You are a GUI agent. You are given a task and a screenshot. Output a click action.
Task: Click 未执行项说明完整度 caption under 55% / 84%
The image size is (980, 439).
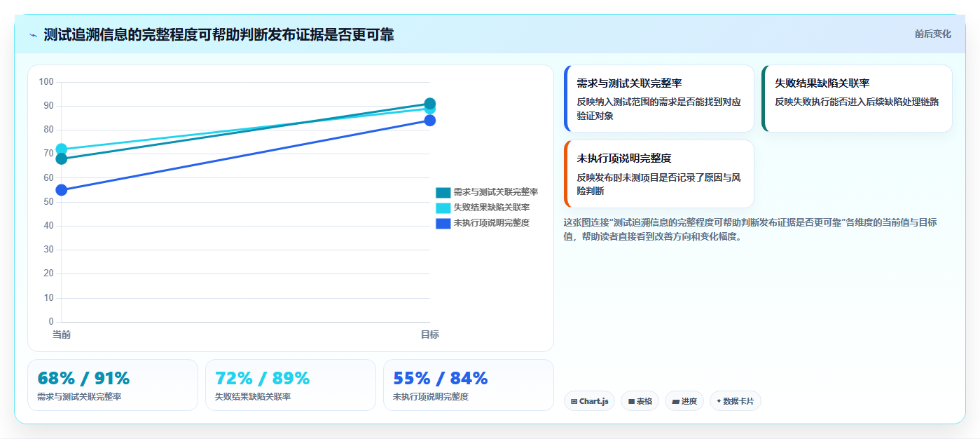tap(431, 397)
